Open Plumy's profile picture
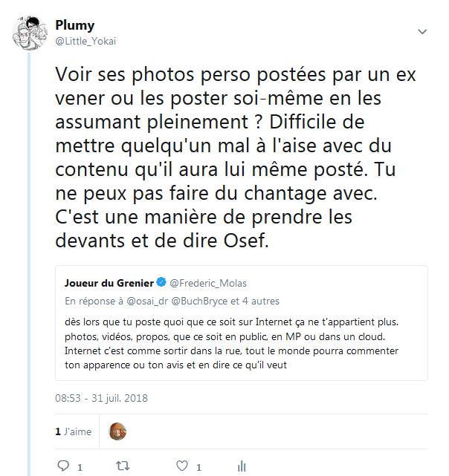This screenshot has height=476, width=449. click(x=30, y=33)
